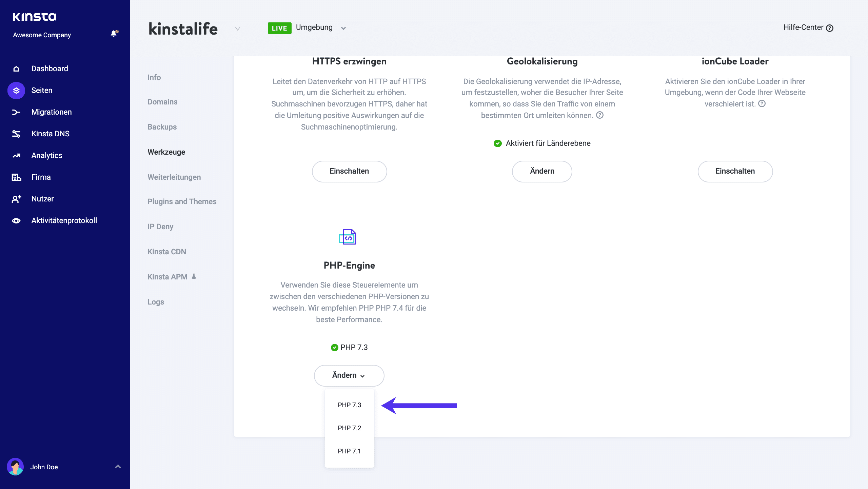
Task: Click the Aktiviert für Länderebene status checkmark
Action: pyautogui.click(x=497, y=143)
